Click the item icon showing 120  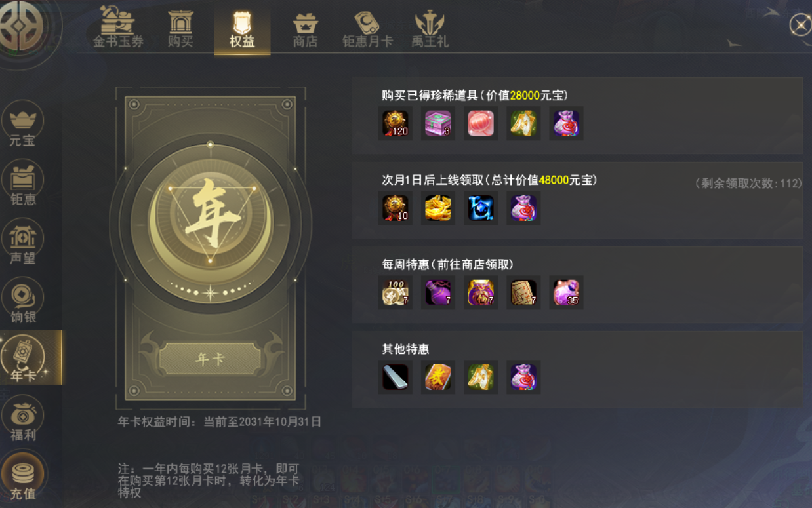click(x=396, y=123)
